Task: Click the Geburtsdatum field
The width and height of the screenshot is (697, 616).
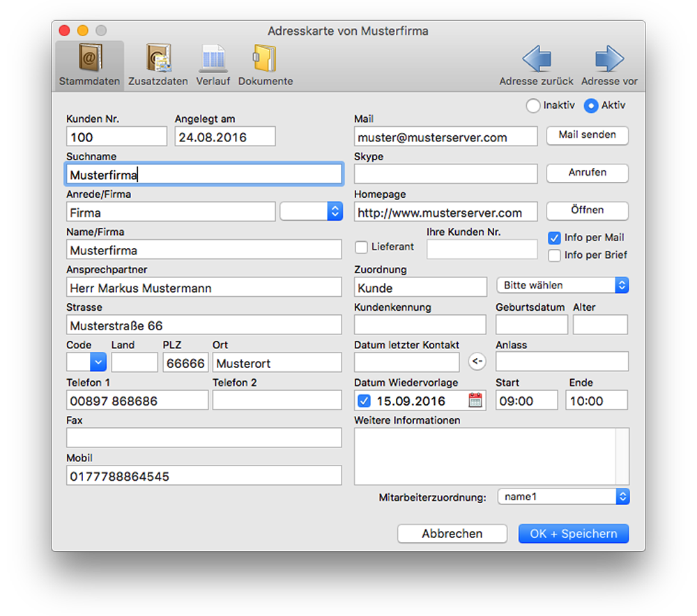Action: (x=532, y=325)
